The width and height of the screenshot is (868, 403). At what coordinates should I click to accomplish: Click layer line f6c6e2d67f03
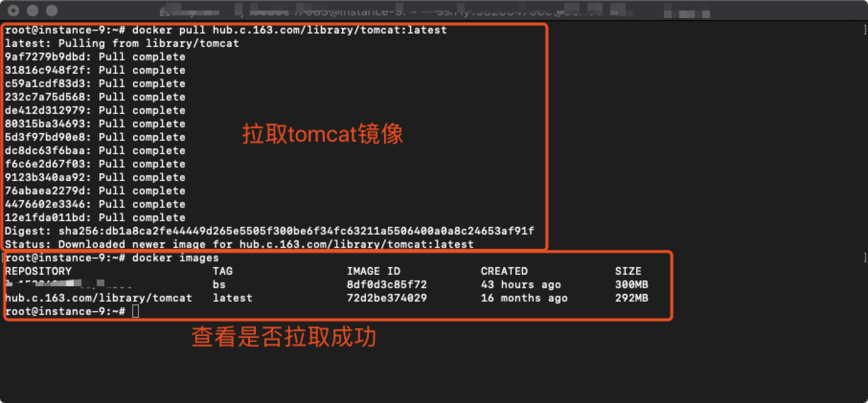click(95, 164)
